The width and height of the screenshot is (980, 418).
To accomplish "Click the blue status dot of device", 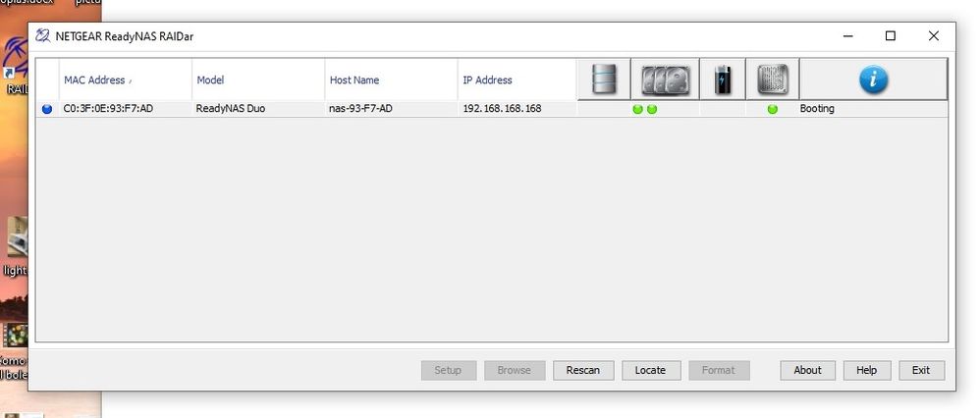I will tap(47, 109).
